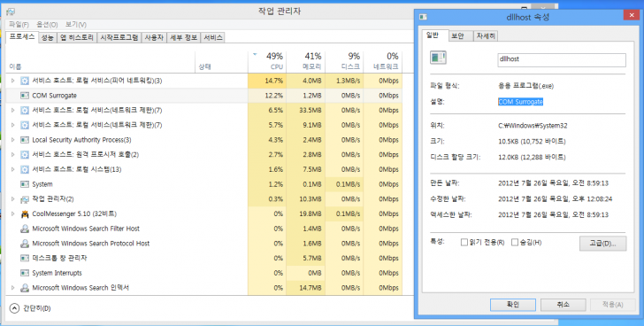
Task: Sort by the 네트워크 column header
Action: (x=382, y=61)
